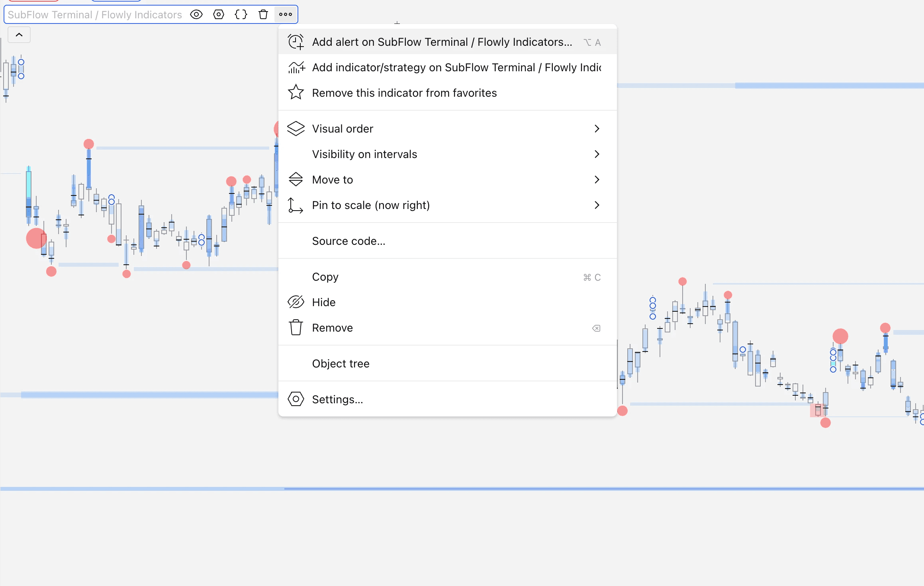The image size is (924, 586).
Task: Open the three-dot more options icon
Action: [286, 14]
